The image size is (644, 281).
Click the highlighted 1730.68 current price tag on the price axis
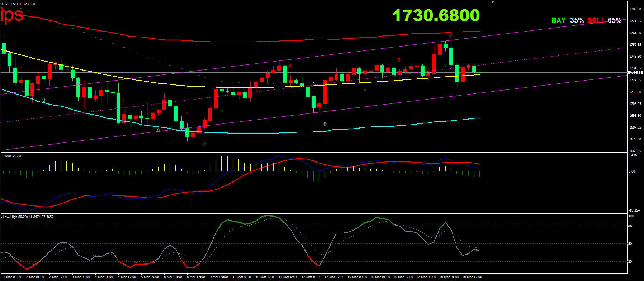635,73
